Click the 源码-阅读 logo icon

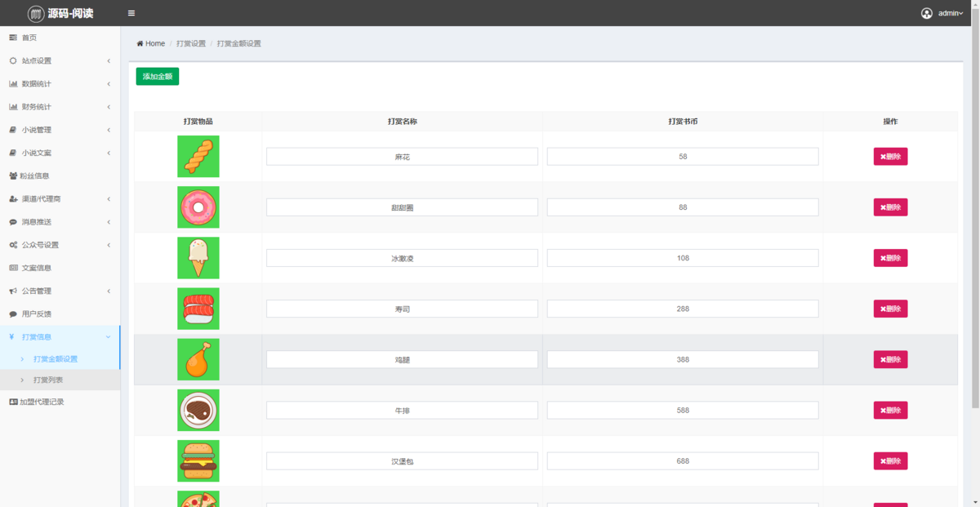tap(36, 13)
